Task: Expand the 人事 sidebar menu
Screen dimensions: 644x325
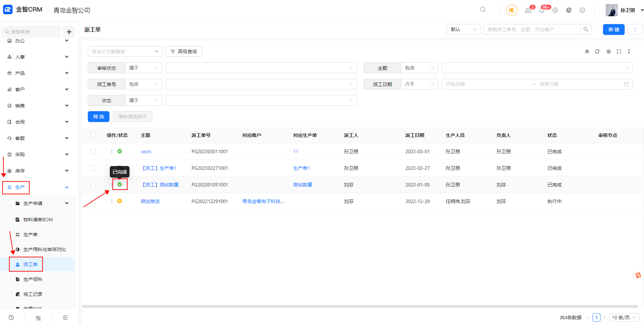Action: 38,57
